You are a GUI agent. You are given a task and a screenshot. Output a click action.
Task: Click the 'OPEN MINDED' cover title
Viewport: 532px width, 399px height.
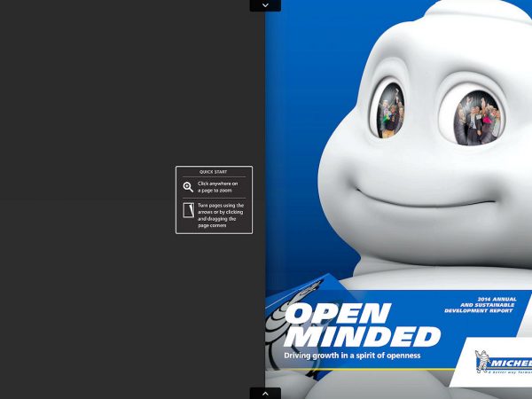click(x=363, y=325)
